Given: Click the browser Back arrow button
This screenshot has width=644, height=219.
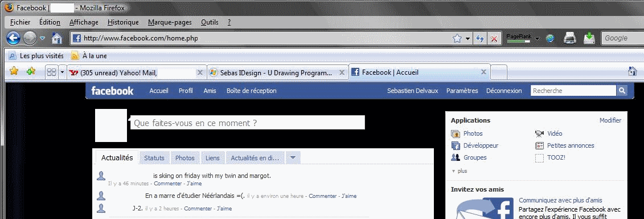Looking at the screenshot, I should (x=13, y=38).
